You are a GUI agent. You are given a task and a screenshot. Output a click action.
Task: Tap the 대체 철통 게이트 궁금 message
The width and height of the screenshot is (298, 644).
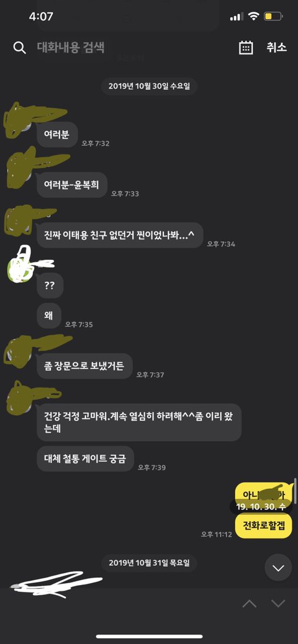click(86, 458)
